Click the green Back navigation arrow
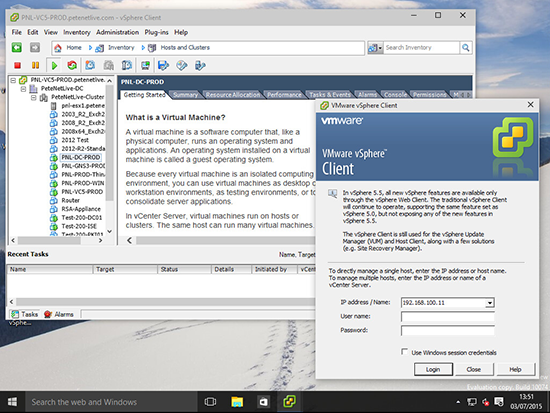This screenshot has height=413, width=550. (x=16, y=47)
